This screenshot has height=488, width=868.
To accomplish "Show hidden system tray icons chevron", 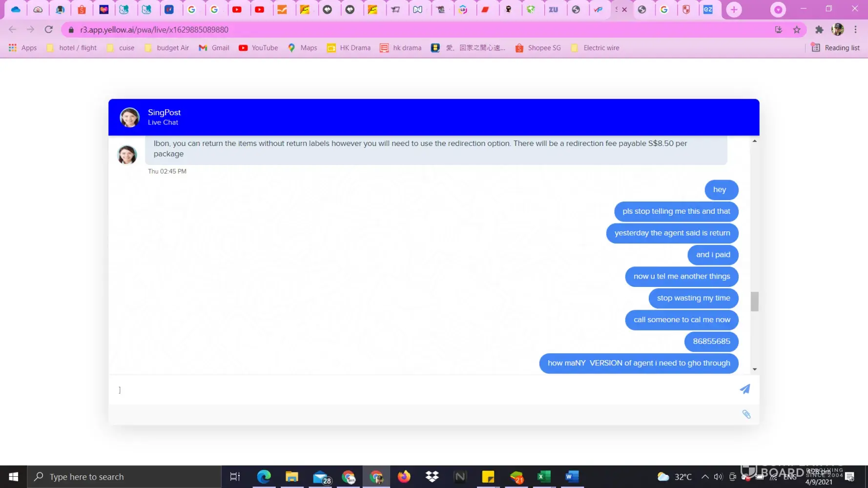I will pyautogui.click(x=705, y=477).
